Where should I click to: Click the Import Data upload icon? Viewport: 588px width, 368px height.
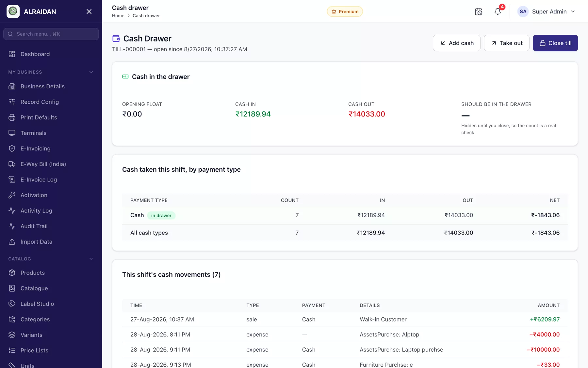(x=12, y=242)
